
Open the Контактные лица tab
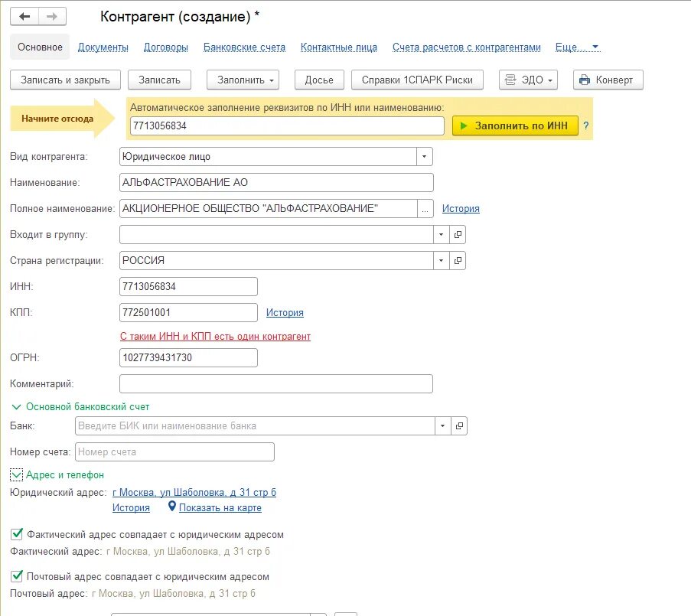tap(338, 47)
